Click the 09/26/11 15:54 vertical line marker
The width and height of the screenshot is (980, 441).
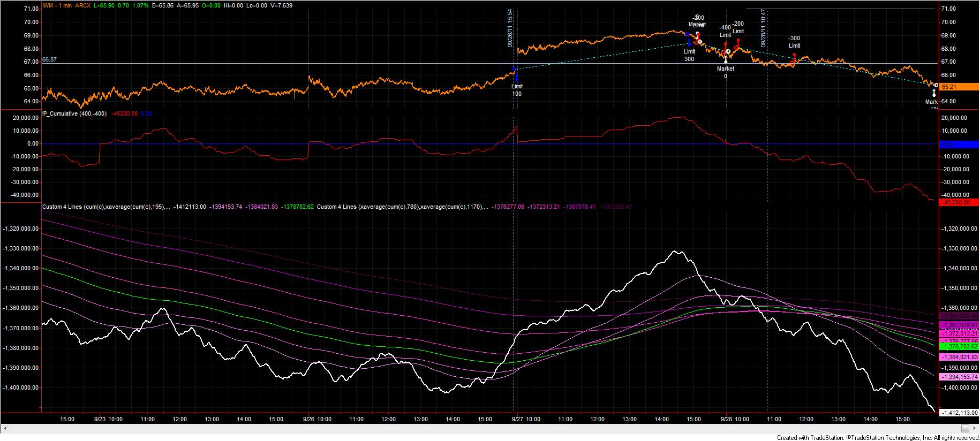(x=511, y=28)
